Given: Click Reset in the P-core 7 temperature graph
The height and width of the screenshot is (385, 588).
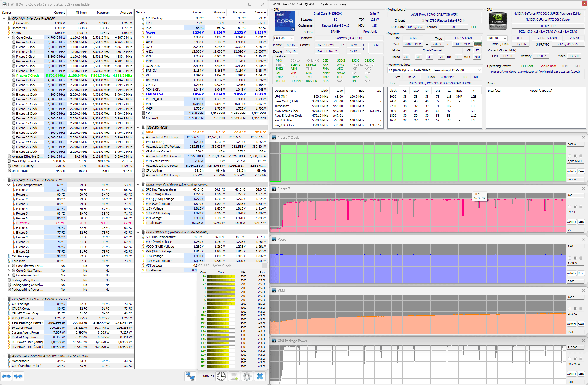Looking at the screenshot, I should 581,222.
